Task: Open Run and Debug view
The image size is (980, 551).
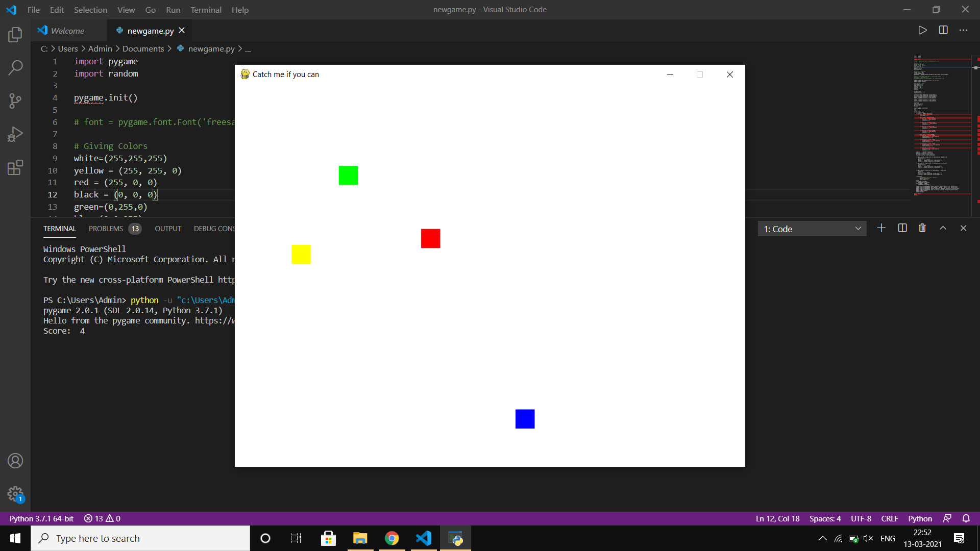Action: click(x=15, y=134)
